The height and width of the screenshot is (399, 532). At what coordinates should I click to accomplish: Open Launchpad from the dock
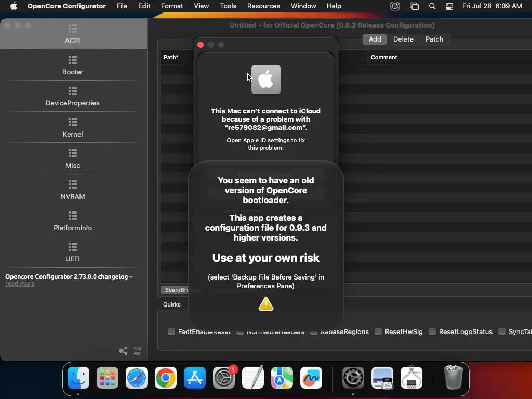[x=108, y=378]
